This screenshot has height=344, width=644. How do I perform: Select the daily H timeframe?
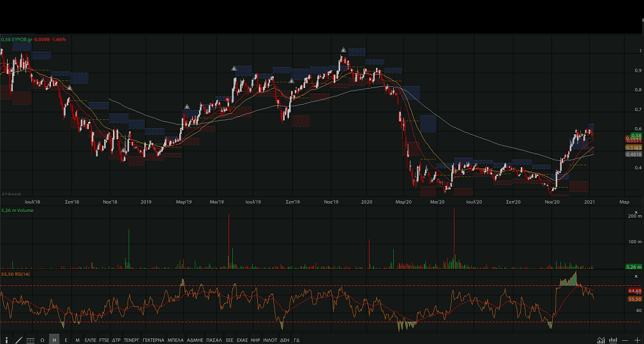(54, 340)
